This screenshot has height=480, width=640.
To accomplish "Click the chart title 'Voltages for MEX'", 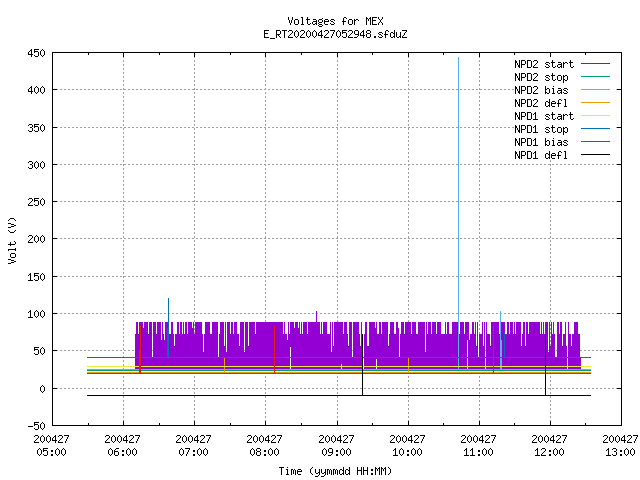I will (x=335, y=21).
